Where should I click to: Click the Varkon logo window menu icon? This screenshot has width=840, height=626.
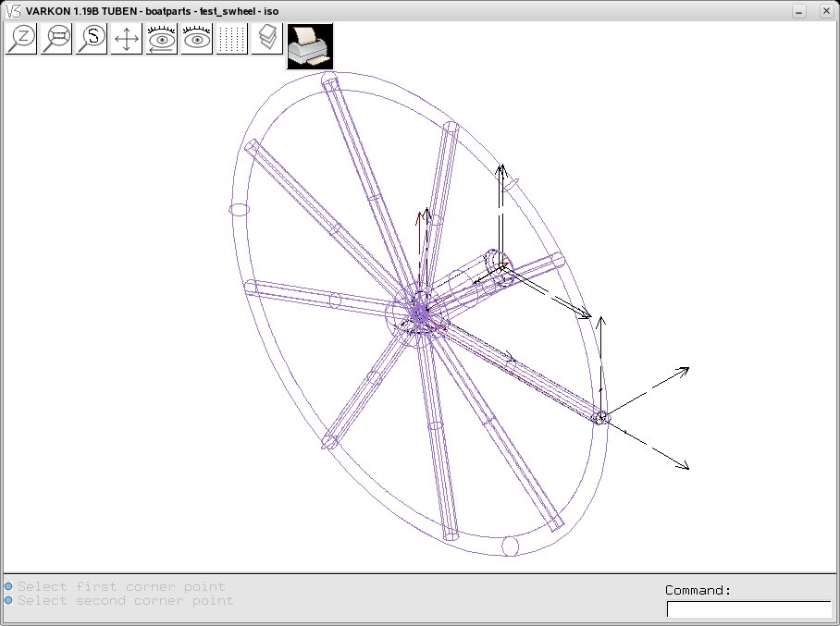pos(13,11)
